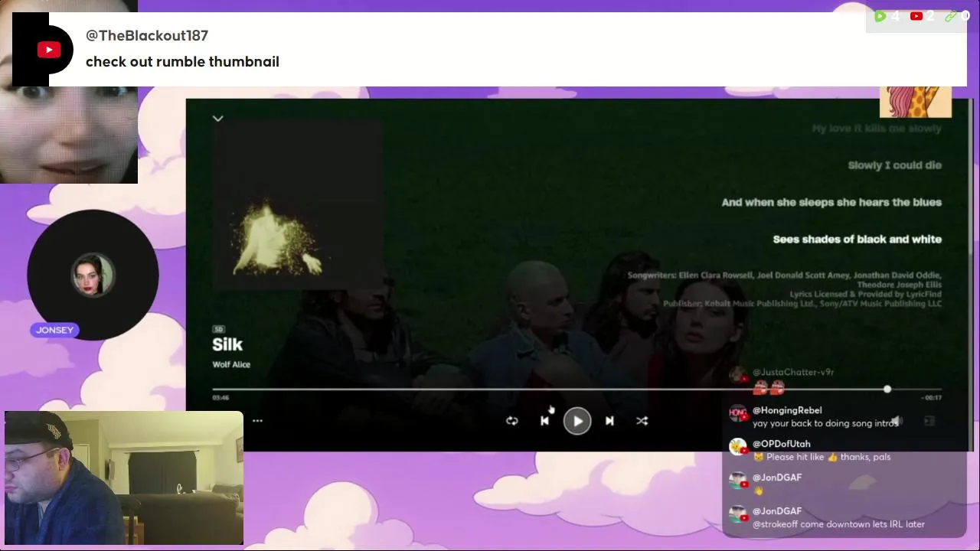Click the remaining time -00:17 label
Image resolution: width=980 pixels, height=551 pixels.
(932, 397)
